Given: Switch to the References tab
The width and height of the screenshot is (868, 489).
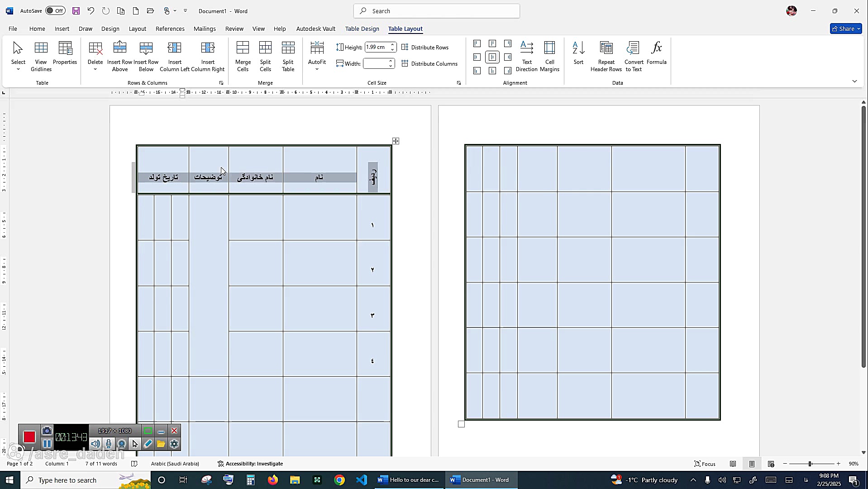Looking at the screenshot, I should (x=170, y=29).
